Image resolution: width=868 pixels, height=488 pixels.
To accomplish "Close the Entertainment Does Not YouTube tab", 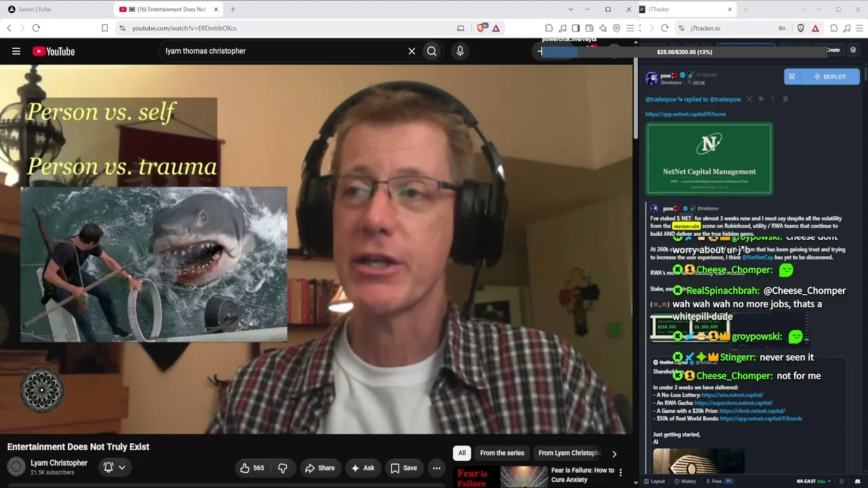I will pos(216,9).
